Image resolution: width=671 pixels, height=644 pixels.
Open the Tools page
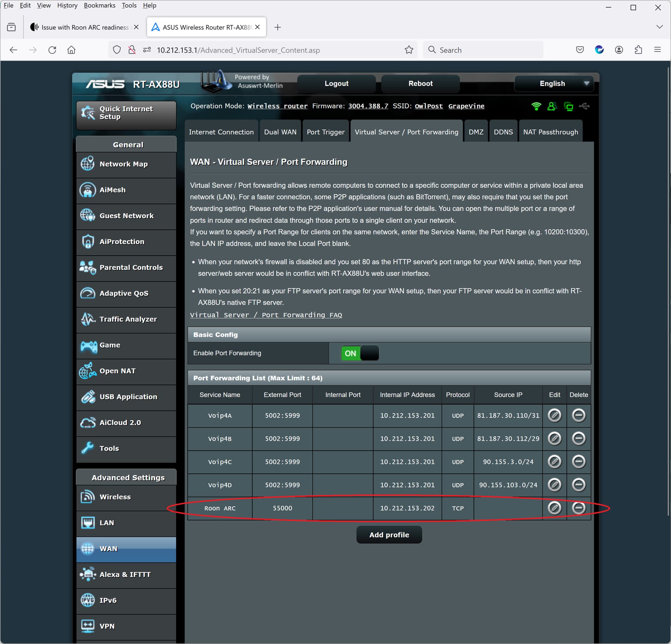point(126,449)
